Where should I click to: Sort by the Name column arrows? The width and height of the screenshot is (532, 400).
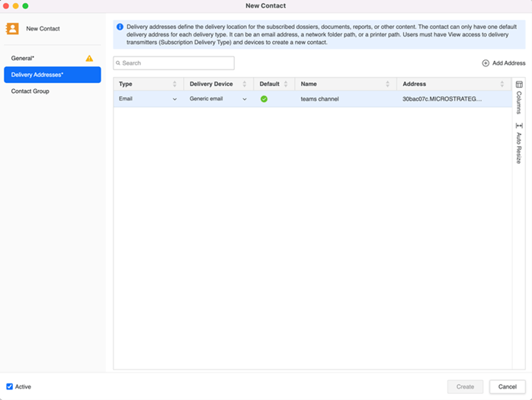[388, 84]
